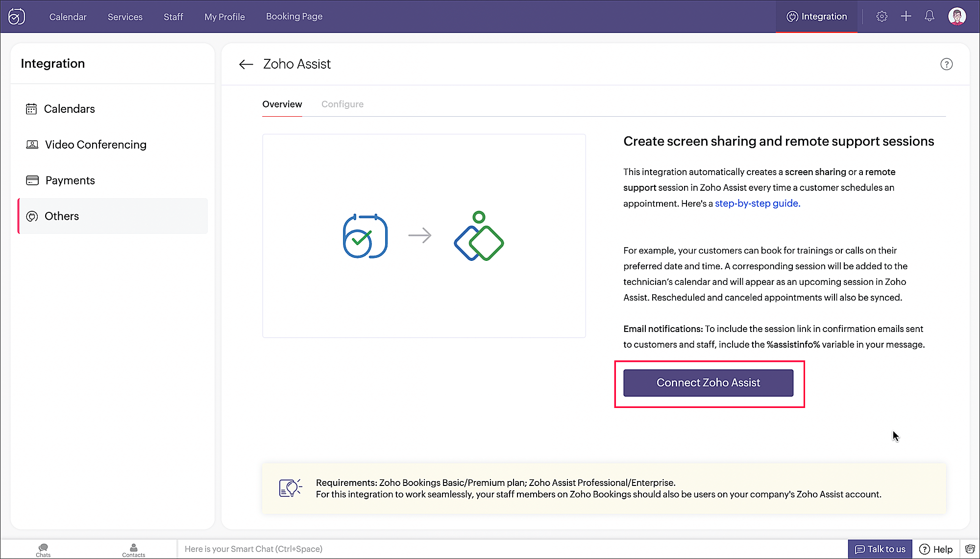
Task: Click the Talk to us button
Action: [x=880, y=549]
